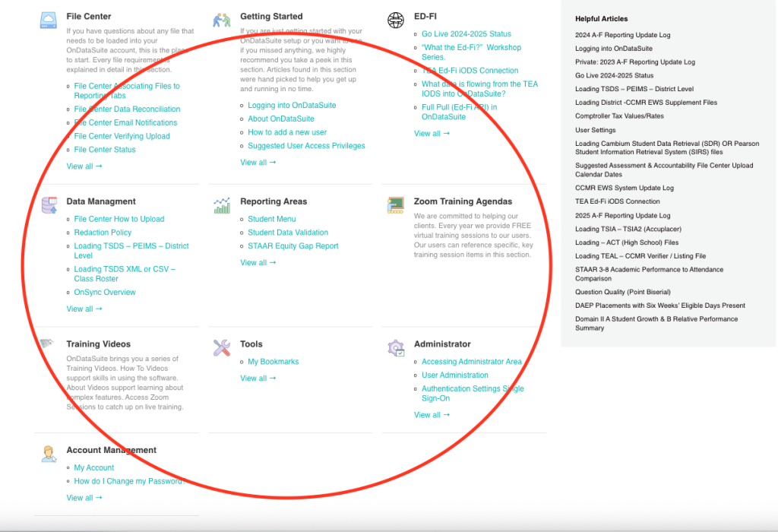The image size is (778, 532).
Task: Open TEA Ed-Fi iODS Connection under ED-FI
Action: click(470, 71)
